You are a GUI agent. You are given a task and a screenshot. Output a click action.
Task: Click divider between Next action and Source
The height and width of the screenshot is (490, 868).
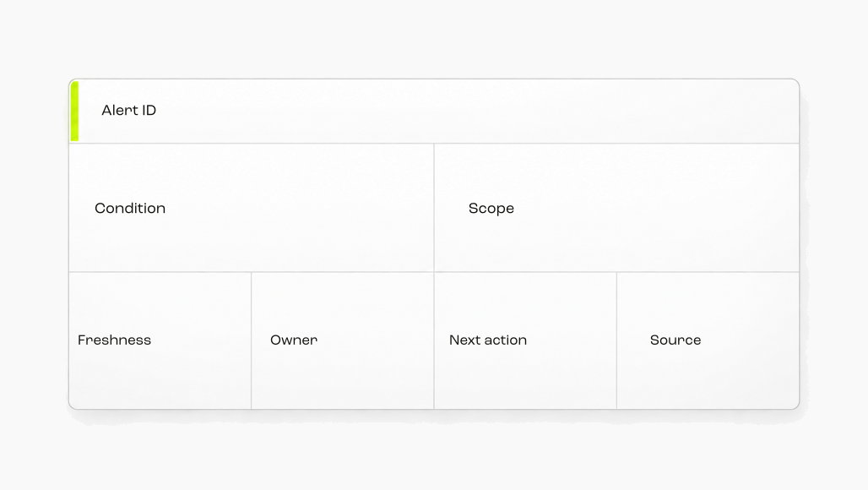(616, 340)
